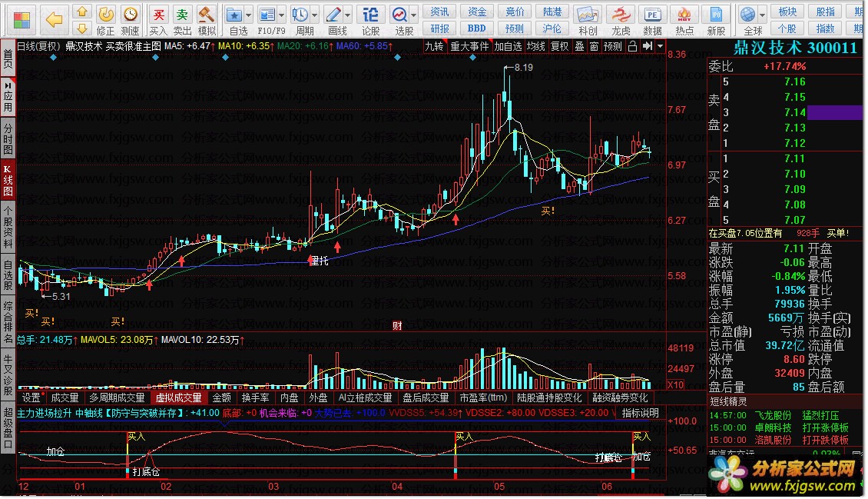Expand the 自选 dropdown arrow

(249, 15)
